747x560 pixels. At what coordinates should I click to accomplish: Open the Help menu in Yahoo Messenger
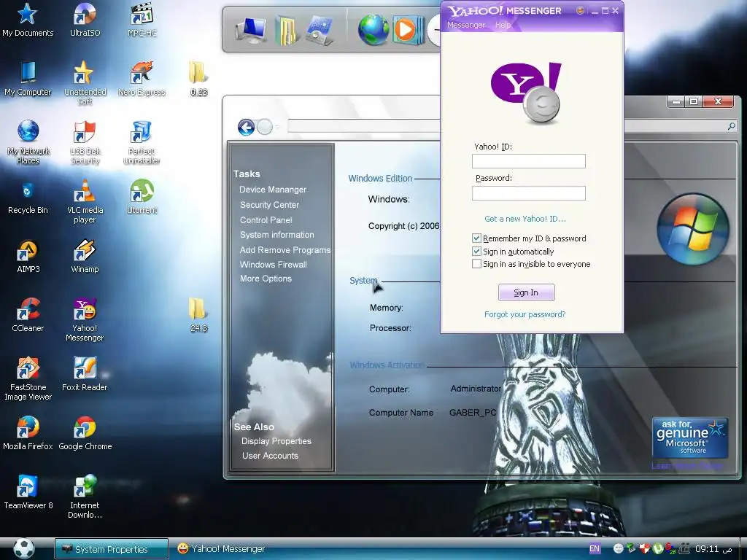tap(503, 25)
